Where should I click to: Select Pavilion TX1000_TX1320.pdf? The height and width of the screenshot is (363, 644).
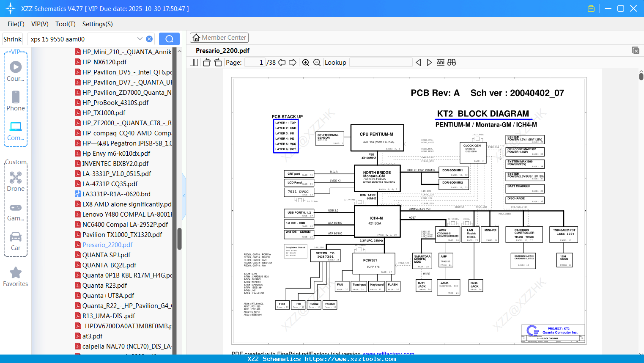click(x=122, y=234)
